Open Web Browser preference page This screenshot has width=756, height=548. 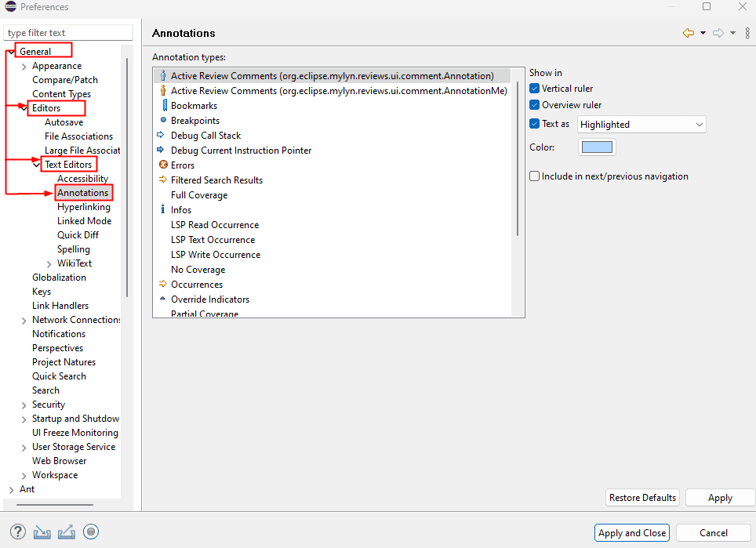(x=60, y=461)
